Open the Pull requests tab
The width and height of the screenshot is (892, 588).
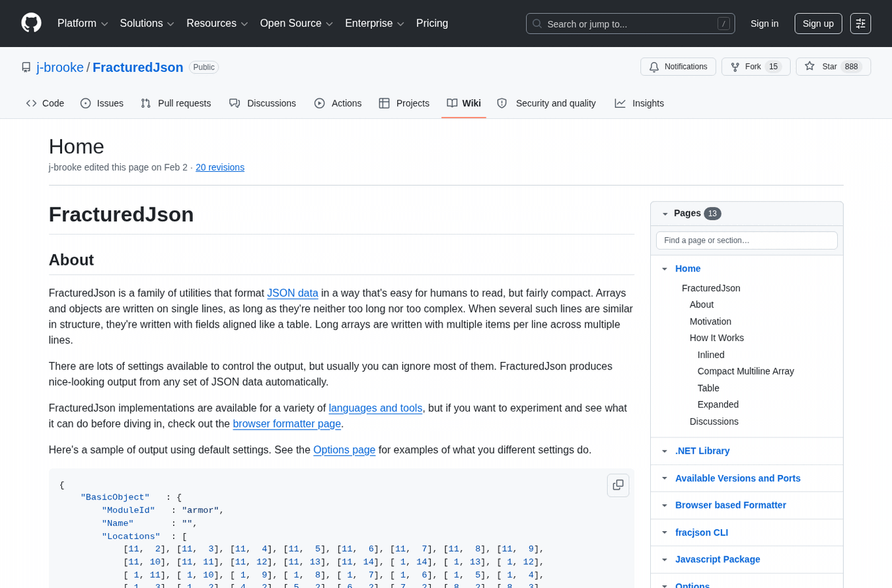(176, 103)
